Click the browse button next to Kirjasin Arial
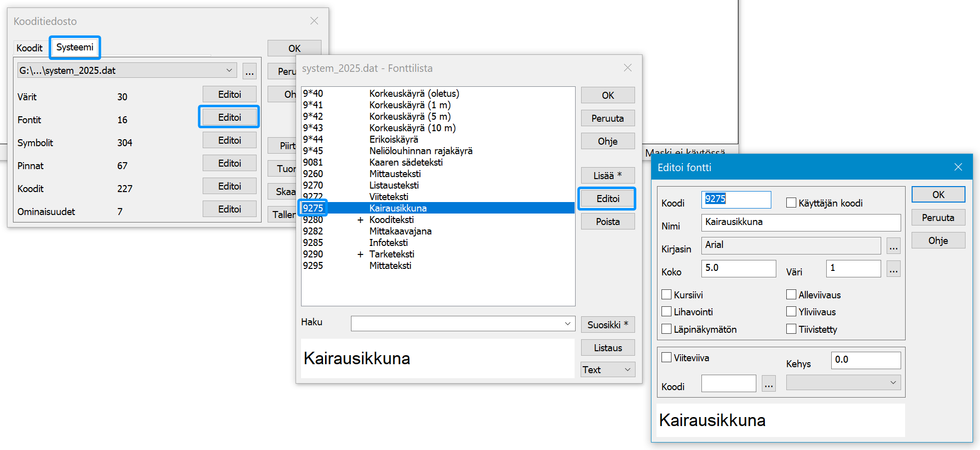The width and height of the screenshot is (980, 450). click(893, 246)
